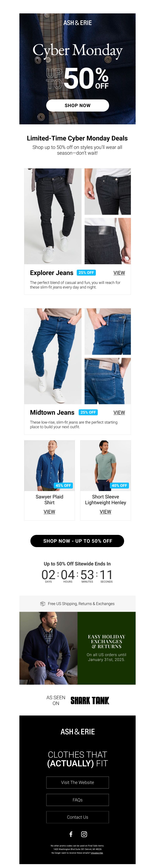Open the Instagram icon in footer
Image resolution: width=155 pixels, height=868 pixels.
pos(84,834)
